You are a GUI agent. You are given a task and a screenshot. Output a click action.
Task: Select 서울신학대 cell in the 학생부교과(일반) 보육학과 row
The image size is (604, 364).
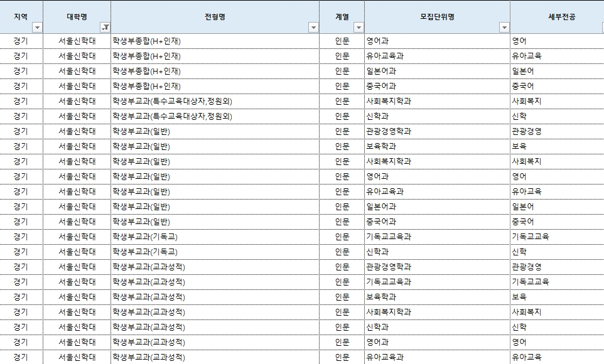pos(77,146)
